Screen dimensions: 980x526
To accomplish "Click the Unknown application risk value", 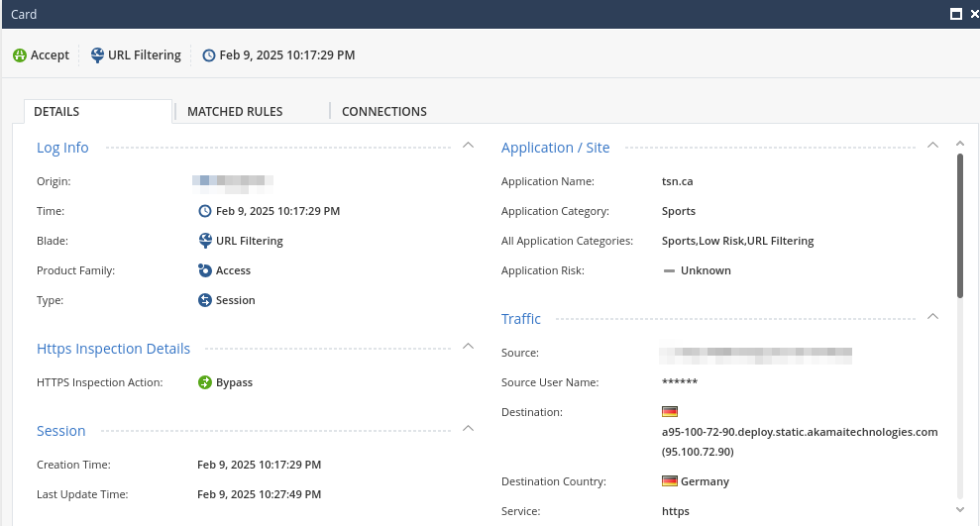I will tap(706, 270).
